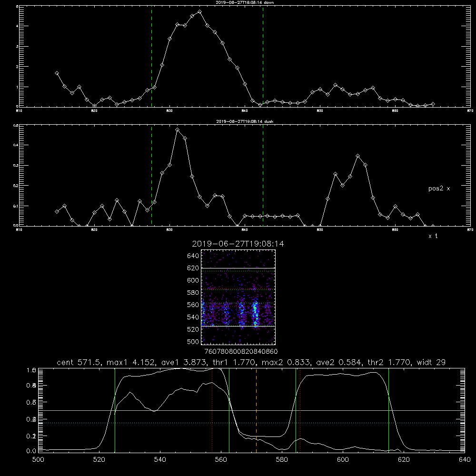Click the 'max2 0.833' statistic text

[x=286, y=362]
